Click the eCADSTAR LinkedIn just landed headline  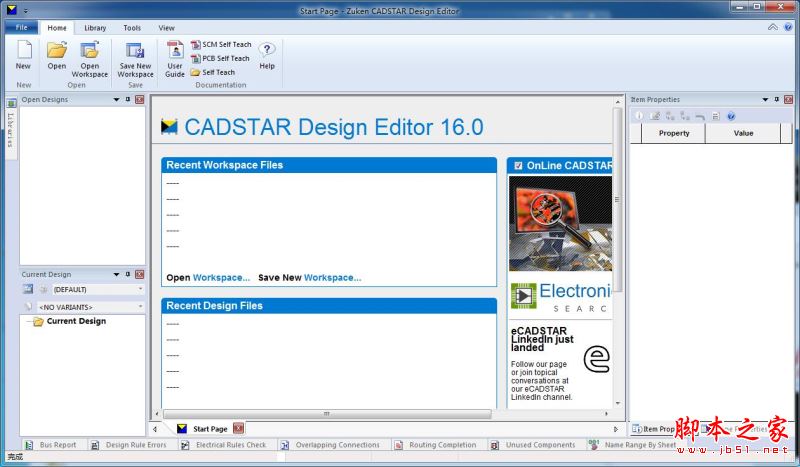pyautogui.click(x=542, y=339)
